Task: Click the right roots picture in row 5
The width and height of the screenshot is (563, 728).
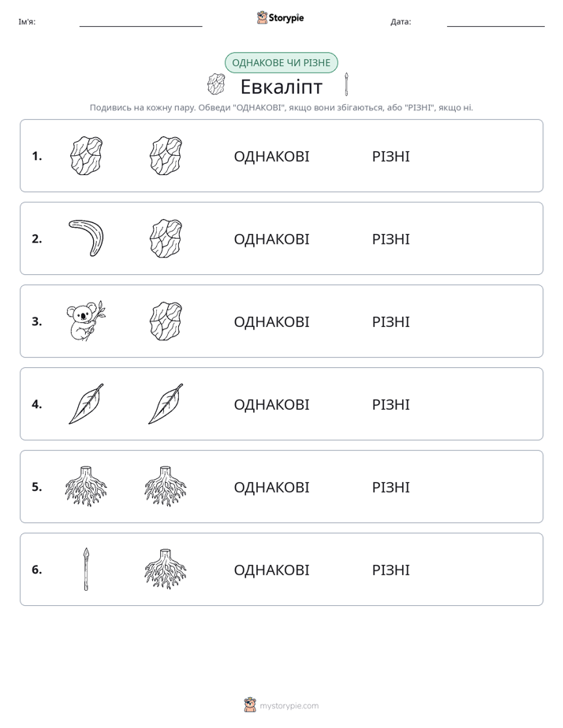Action: [166, 486]
